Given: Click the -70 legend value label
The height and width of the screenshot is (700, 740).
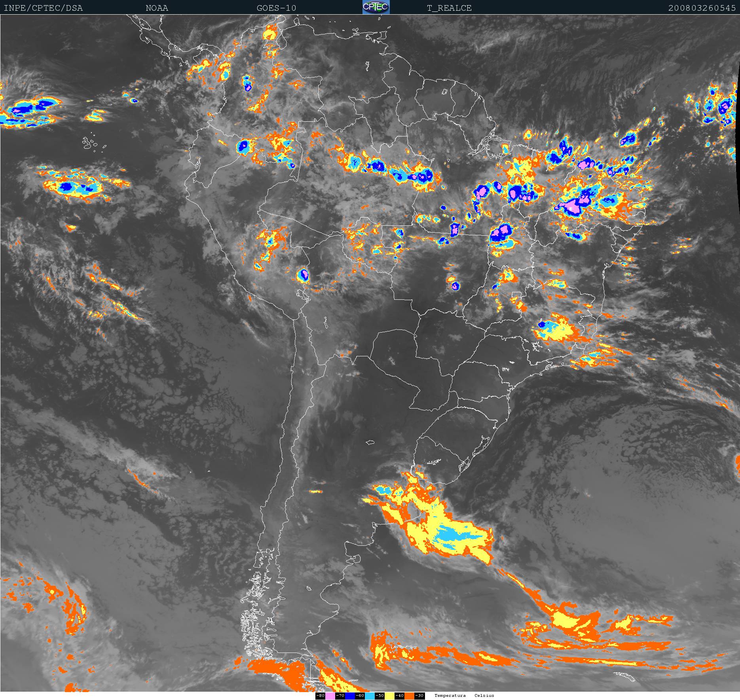Looking at the screenshot, I should (x=340, y=696).
